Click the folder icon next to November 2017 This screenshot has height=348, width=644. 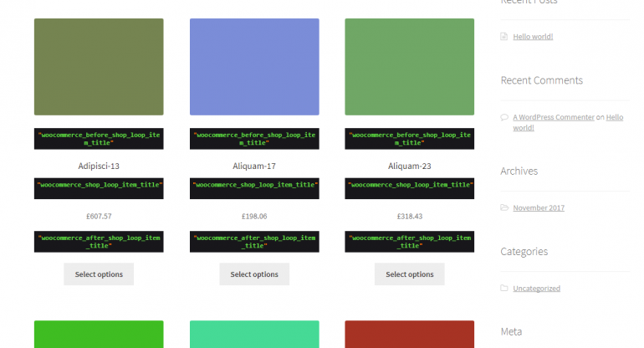[x=503, y=207]
